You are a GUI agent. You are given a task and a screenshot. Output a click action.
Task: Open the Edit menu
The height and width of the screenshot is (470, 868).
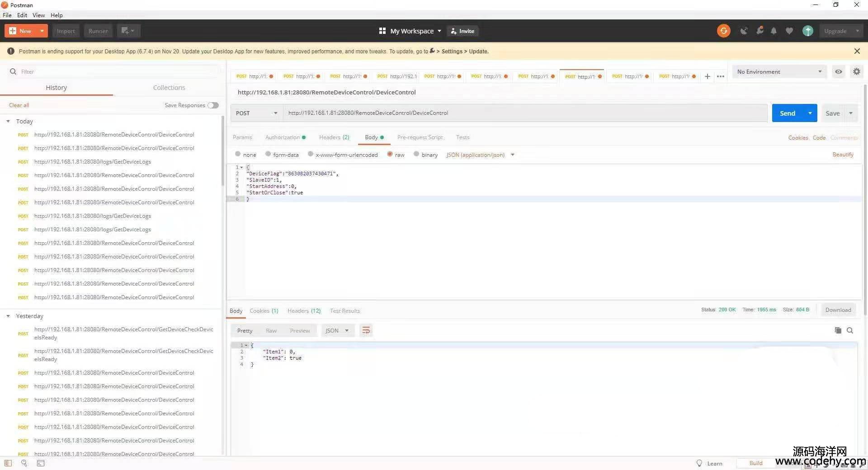22,15
